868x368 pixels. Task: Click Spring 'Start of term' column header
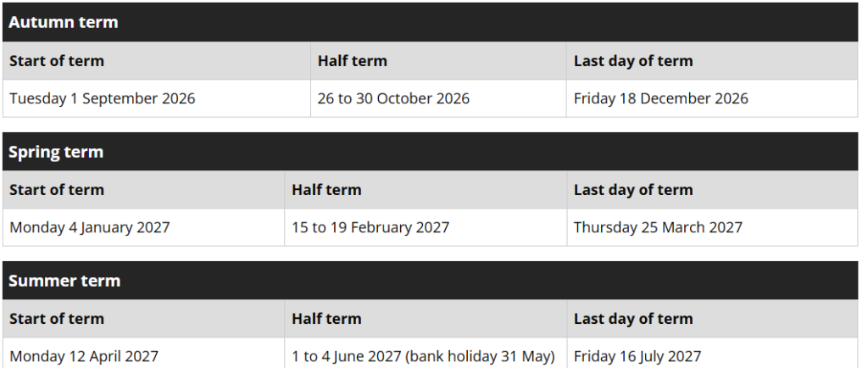point(144,190)
